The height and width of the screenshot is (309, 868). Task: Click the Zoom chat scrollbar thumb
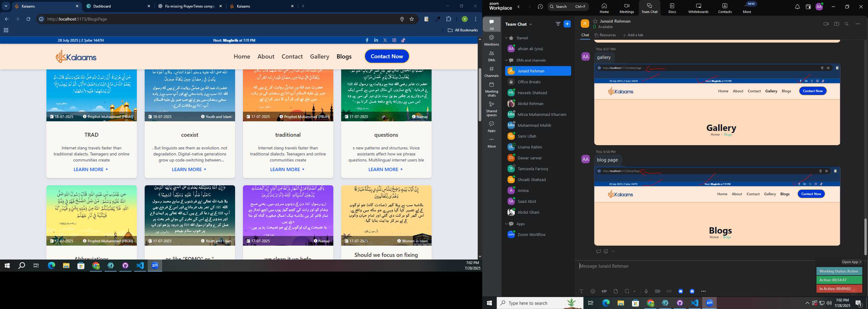pyautogui.click(x=865, y=237)
